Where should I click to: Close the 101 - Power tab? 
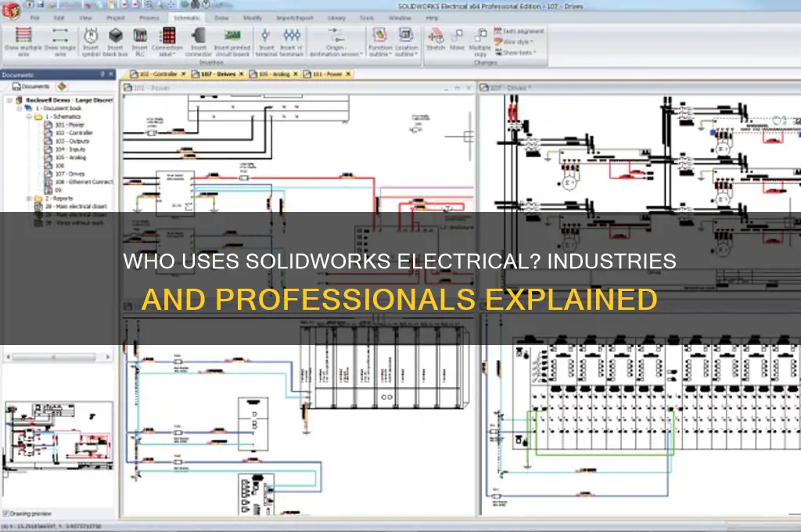[x=348, y=74]
